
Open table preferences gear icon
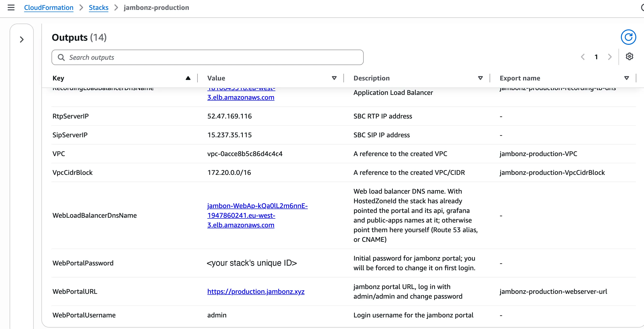point(629,57)
